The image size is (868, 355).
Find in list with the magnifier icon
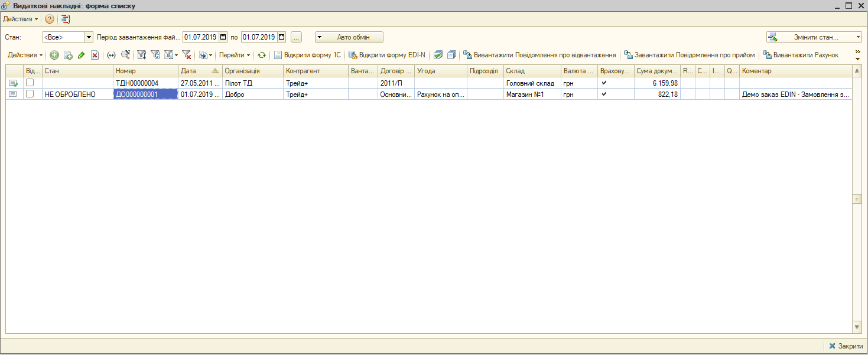tap(125, 55)
